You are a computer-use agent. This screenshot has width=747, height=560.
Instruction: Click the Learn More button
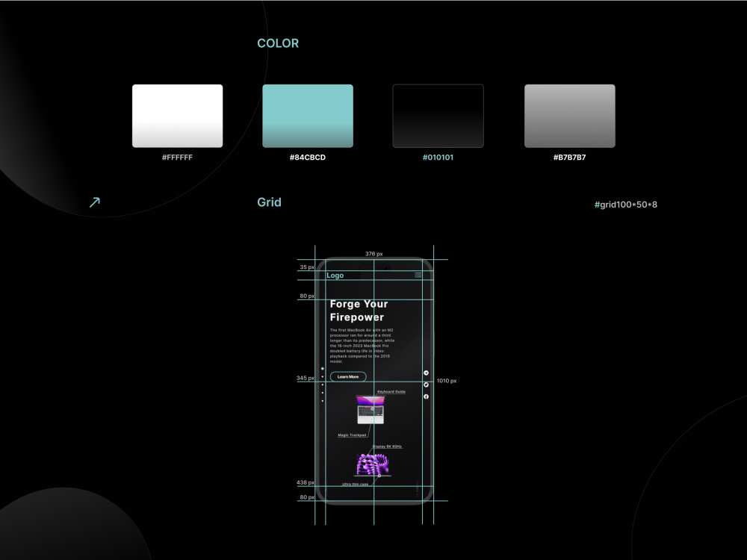click(x=348, y=376)
